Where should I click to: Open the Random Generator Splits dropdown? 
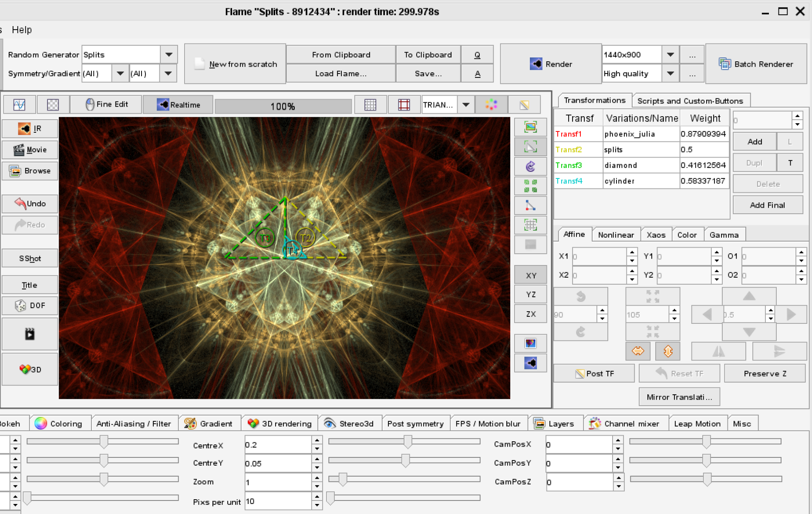coord(168,55)
